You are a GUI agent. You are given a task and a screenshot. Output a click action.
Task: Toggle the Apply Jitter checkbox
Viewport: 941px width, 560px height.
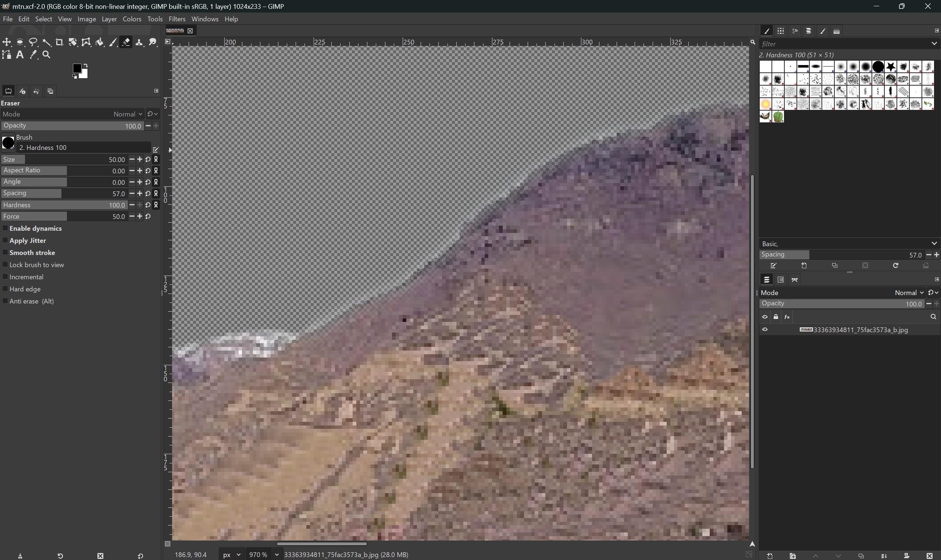(x=5, y=240)
